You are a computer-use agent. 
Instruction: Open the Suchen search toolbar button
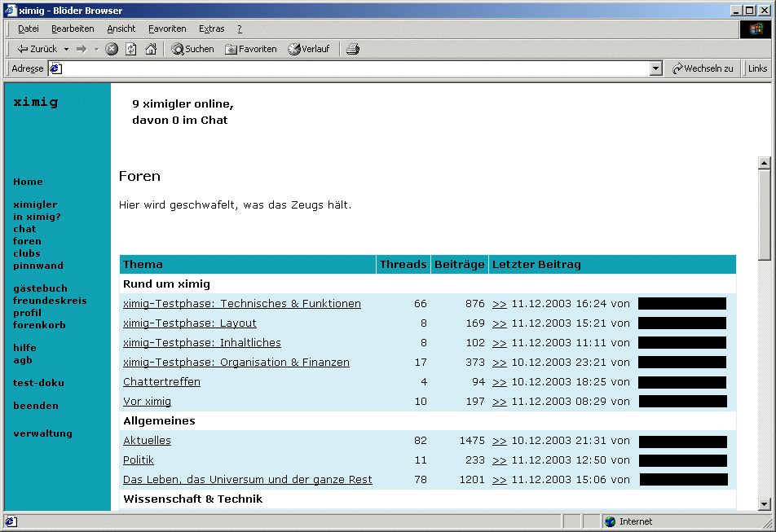coord(192,49)
